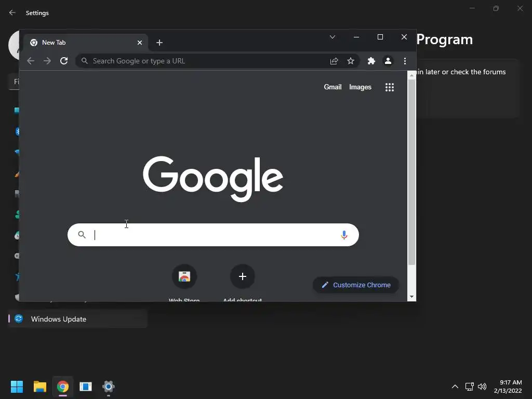532x399 pixels.
Task: Click the Add shortcut plus button
Action: pos(243,276)
